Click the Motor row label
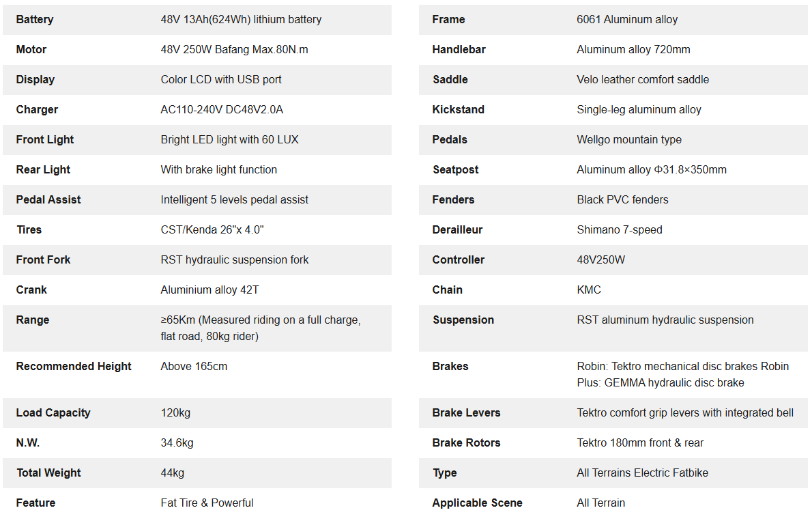Viewport: 812px width, 521px height. point(31,49)
